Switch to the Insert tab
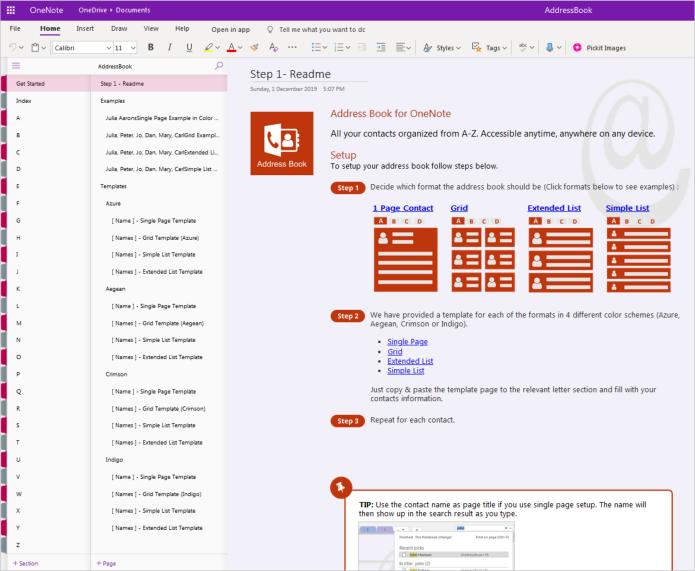 tap(85, 28)
